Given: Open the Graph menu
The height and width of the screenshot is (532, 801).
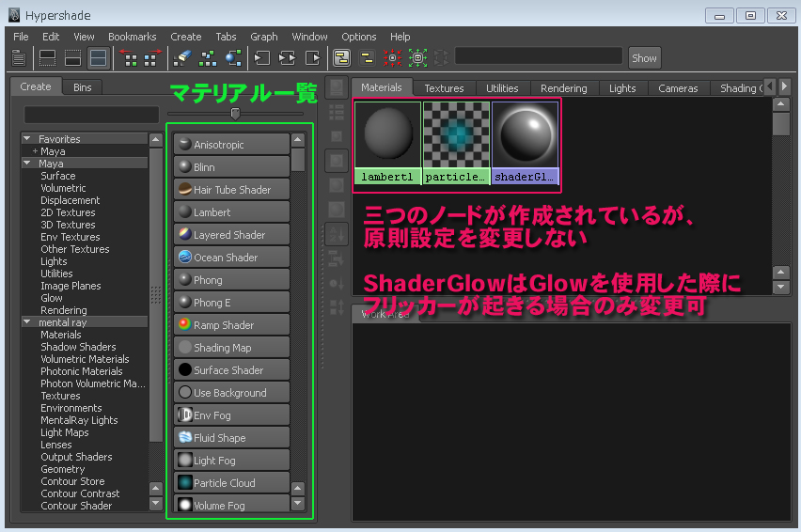Looking at the screenshot, I should click(x=264, y=37).
